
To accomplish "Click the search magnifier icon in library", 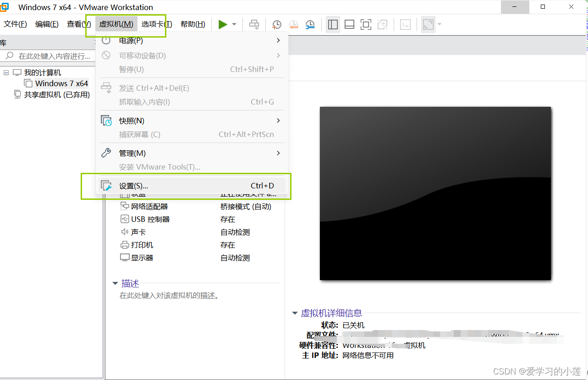I will tap(9, 56).
